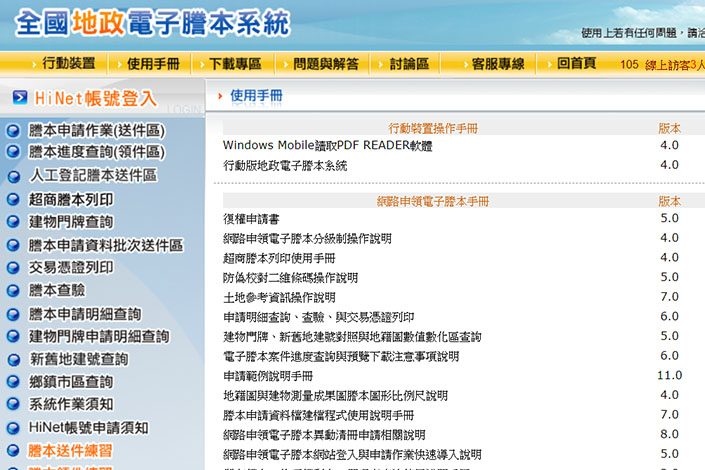The width and height of the screenshot is (705, 470).
Task: Select 問題與解答 in the top navigation
Action: point(325,64)
